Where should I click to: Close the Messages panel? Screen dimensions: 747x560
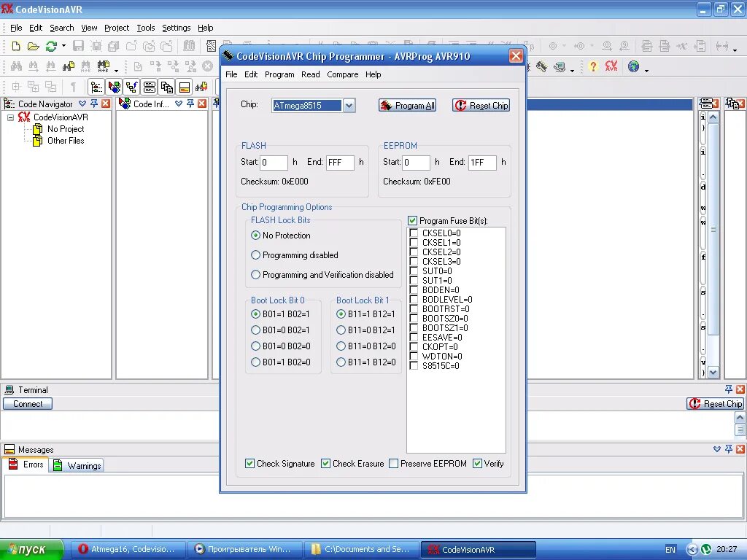740,449
